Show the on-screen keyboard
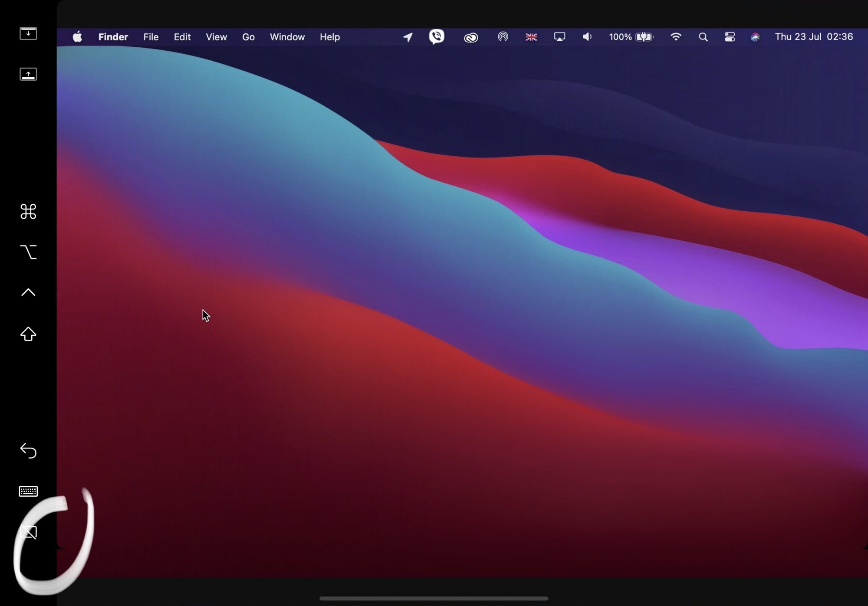The image size is (868, 606). coord(28,491)
